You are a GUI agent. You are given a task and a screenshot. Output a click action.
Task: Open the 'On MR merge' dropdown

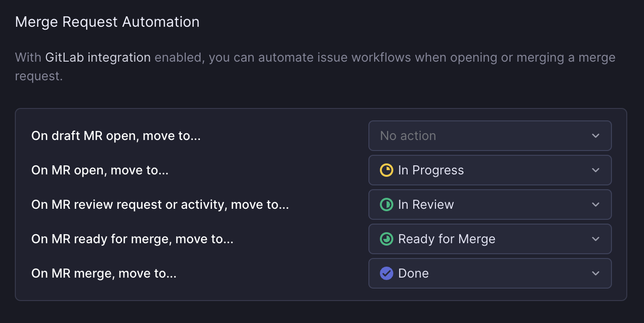click(490, 273)
